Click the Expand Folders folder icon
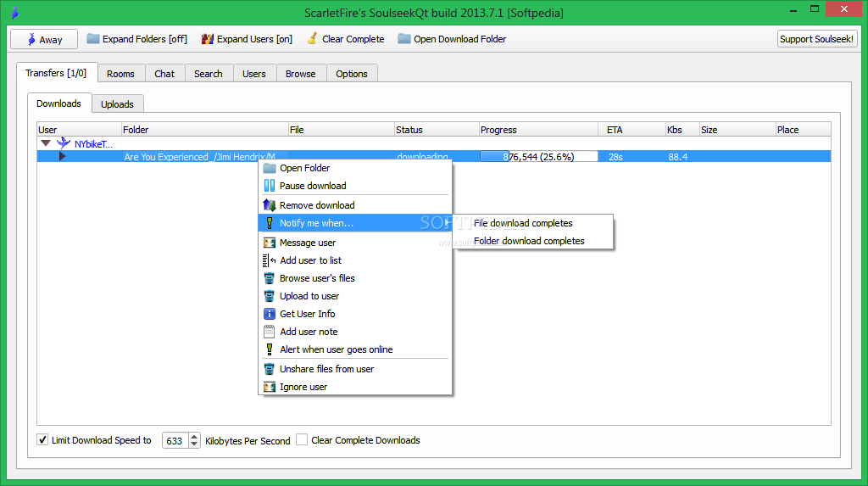This screenshot has width=868, height=486. tap(93, 39)
